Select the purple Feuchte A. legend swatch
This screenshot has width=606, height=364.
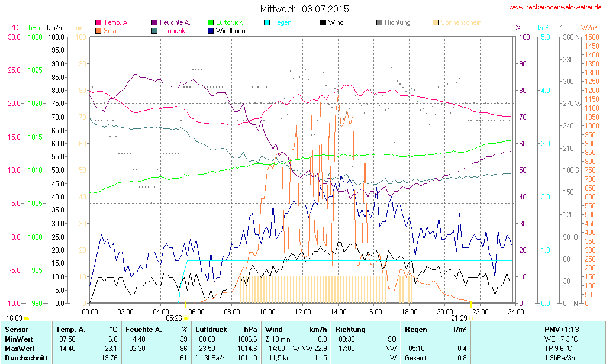coord(155,23)
